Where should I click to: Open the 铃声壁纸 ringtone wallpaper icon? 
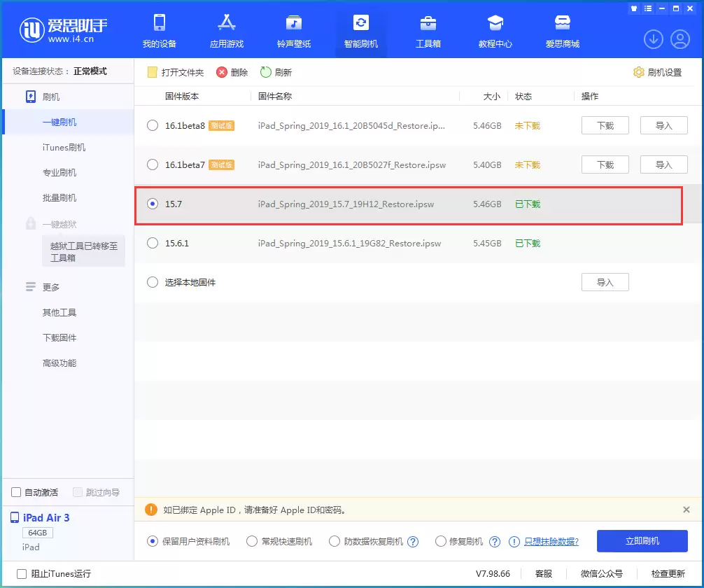point(294,22)
